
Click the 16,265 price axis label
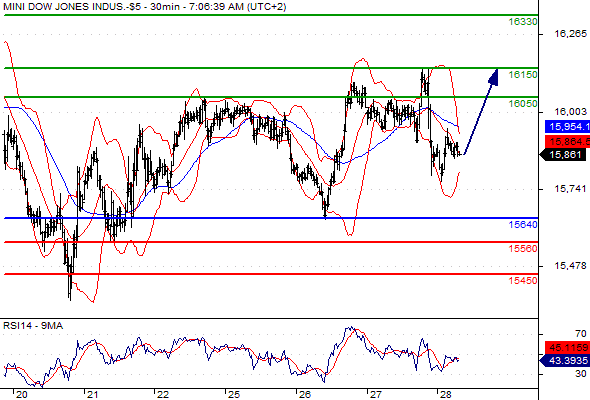point(570,34)
